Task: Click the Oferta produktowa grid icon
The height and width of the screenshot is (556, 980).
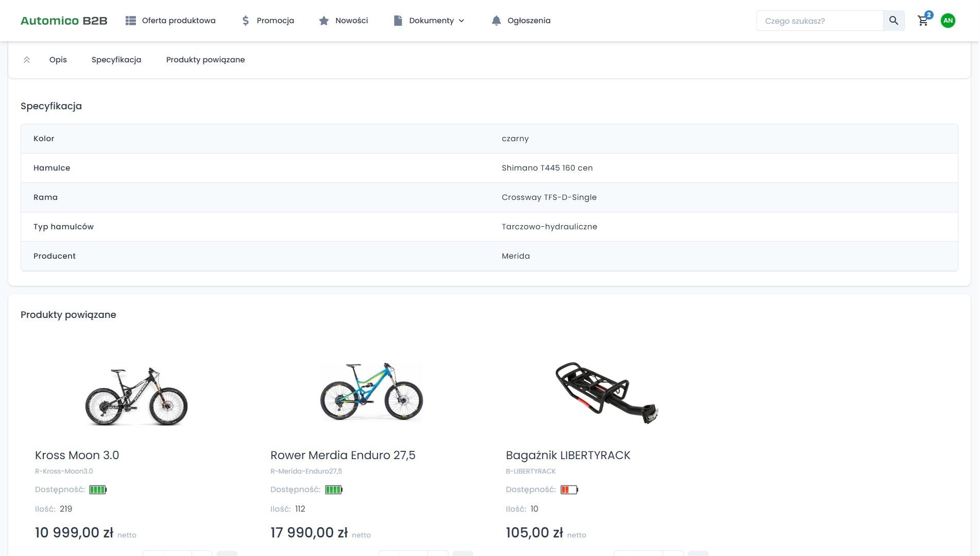Action: pos(131,21)
